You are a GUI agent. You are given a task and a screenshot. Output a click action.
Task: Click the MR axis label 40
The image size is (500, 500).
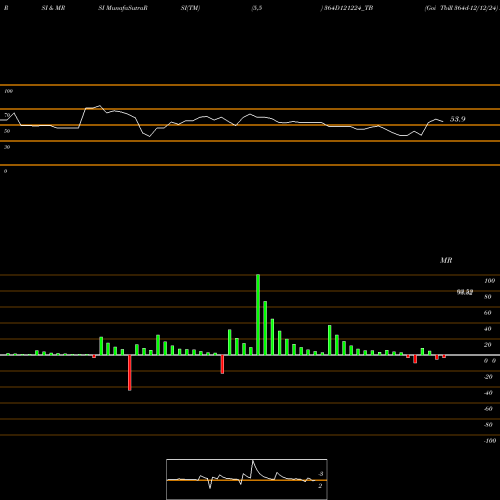click(x=488, y=329)
